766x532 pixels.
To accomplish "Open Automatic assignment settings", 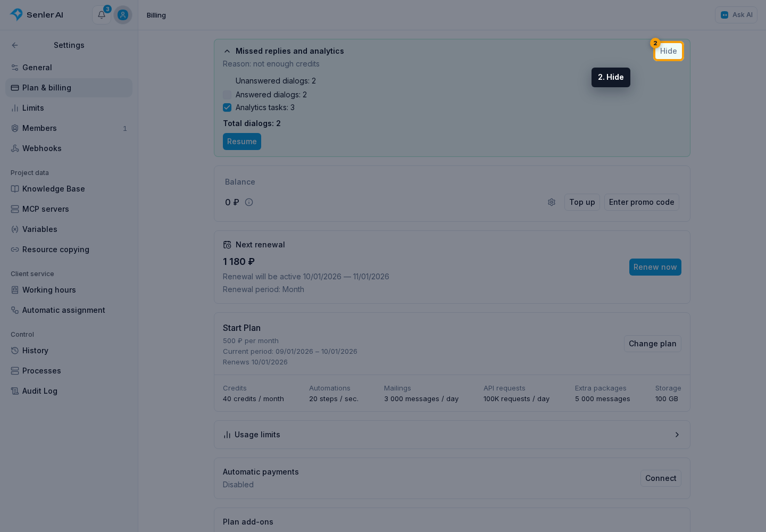I will [x=69, y=310].
